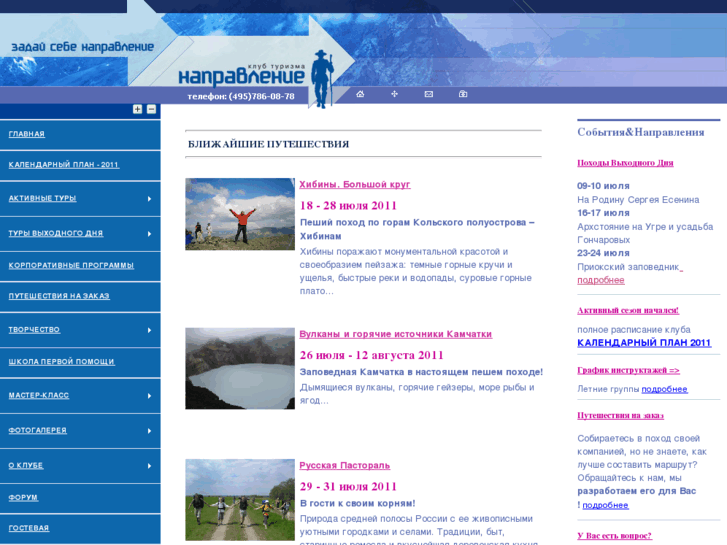Screen dimensions: 727x545
Task: Click the Kamchatka crater lake thumbnail
Action: click(240, 369)
